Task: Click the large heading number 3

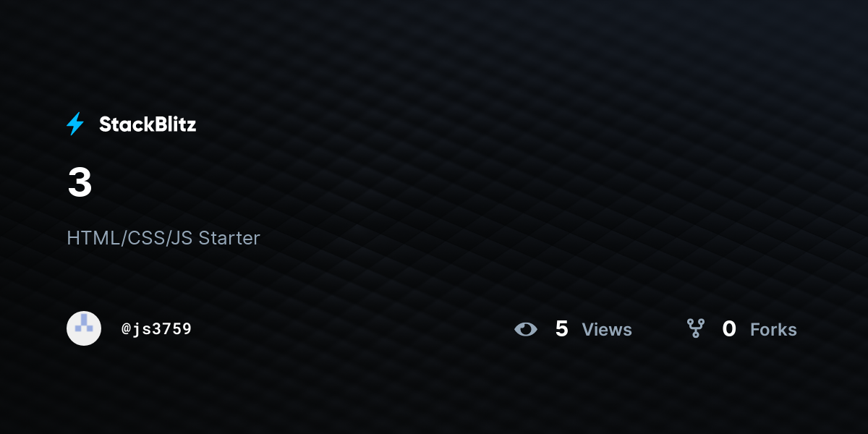Action: [x=80, y=183]
